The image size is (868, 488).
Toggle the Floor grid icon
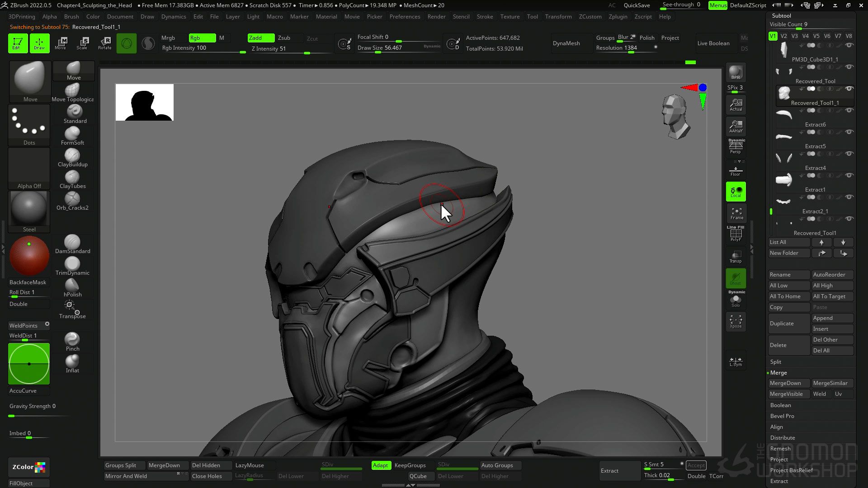pos(736,171)
